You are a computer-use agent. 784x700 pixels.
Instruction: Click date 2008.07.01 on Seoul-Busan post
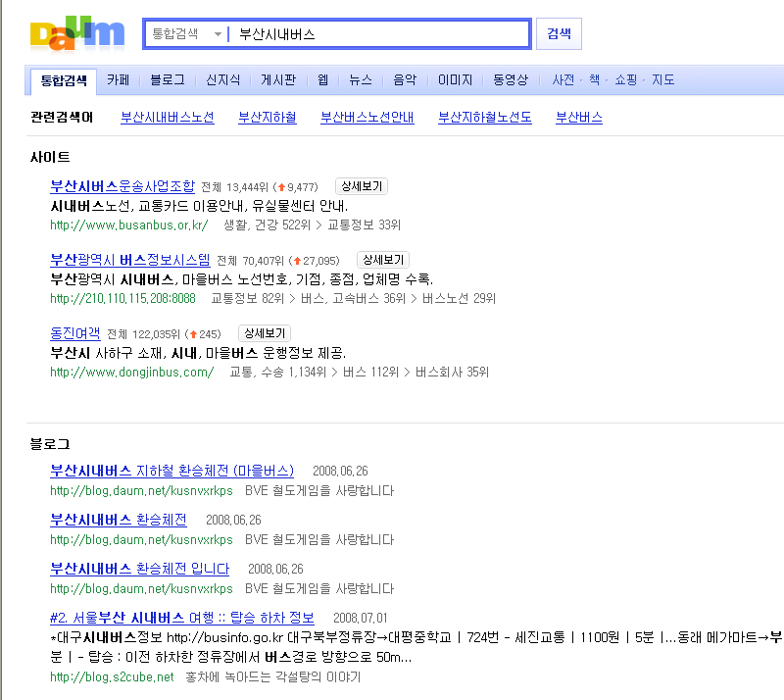tap(361, 619)
